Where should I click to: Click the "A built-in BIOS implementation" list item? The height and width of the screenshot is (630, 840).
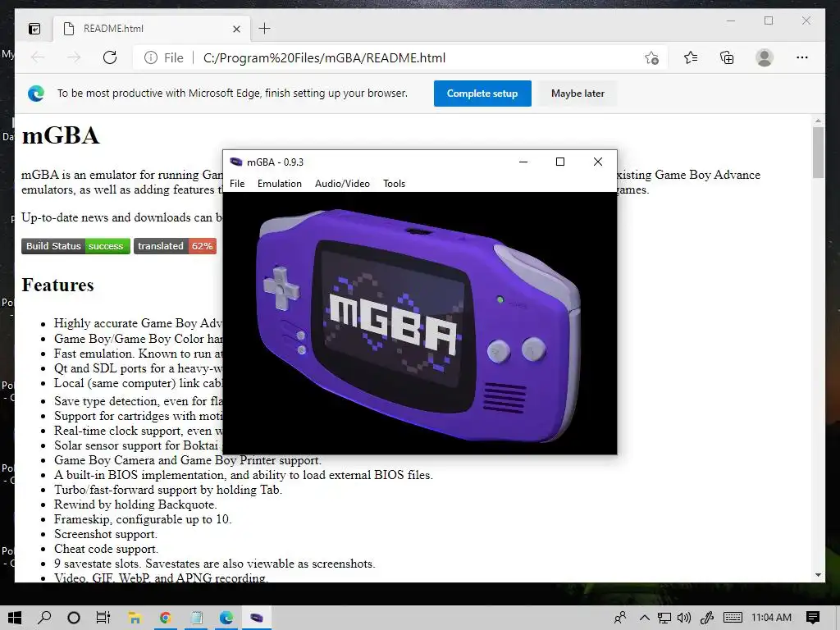(243, 475)
